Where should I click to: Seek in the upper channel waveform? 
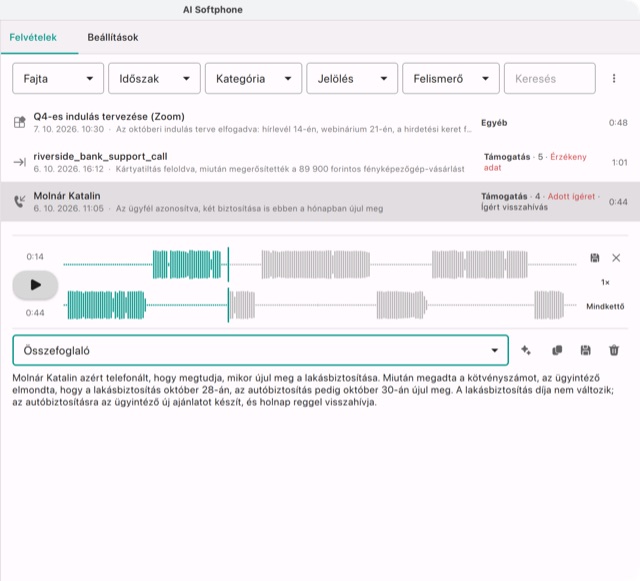click(320, 265)
